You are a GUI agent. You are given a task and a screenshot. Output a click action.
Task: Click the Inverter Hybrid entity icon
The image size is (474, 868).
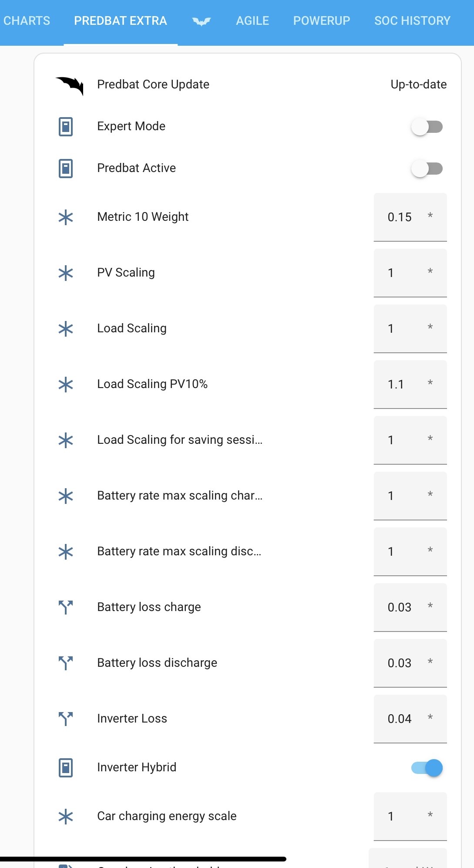coord(66,768)
